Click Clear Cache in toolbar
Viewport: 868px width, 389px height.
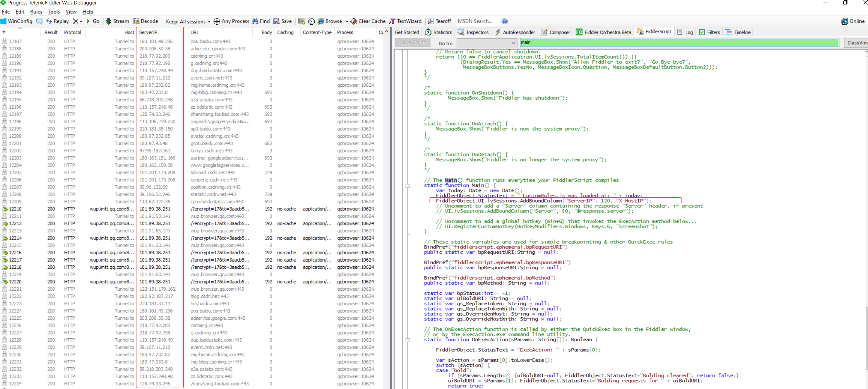(368, 21)
